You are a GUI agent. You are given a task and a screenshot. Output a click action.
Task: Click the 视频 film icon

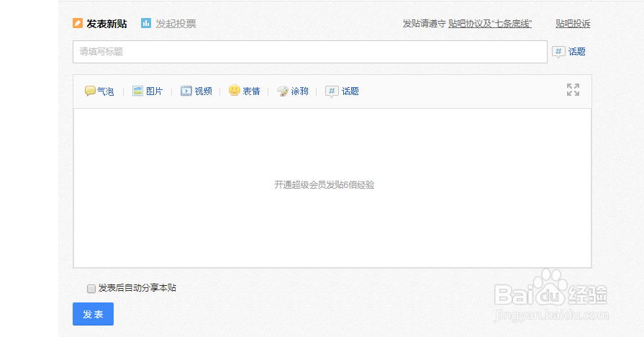coord(186,91)
